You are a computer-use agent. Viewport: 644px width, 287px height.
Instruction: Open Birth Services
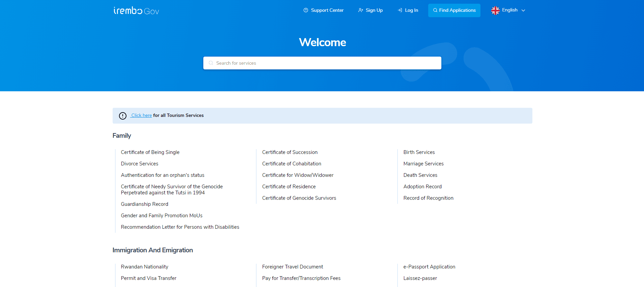419,152
